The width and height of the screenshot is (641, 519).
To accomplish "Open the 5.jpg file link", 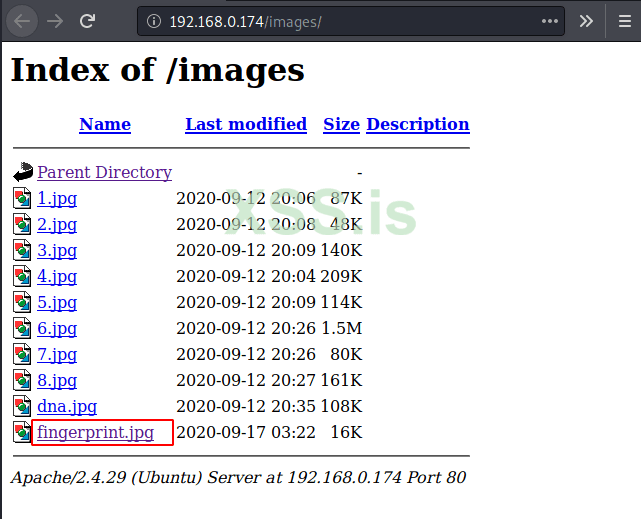I will (x=57, y=302).
